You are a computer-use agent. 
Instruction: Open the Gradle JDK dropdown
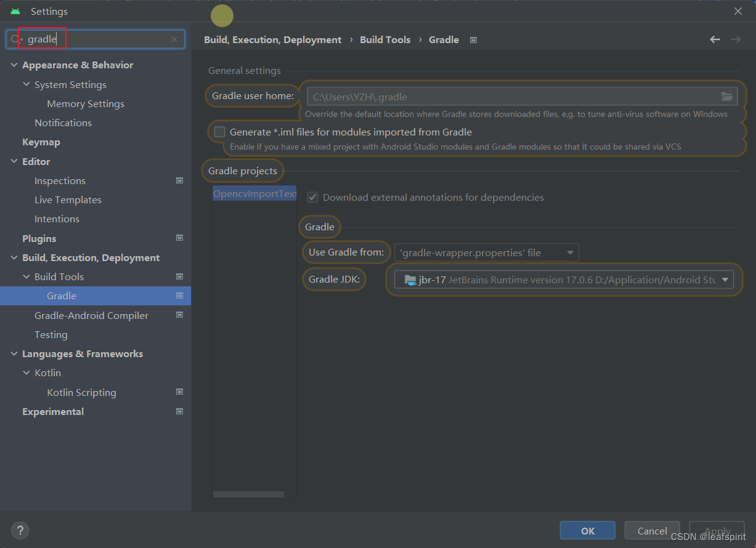point(564,280)
